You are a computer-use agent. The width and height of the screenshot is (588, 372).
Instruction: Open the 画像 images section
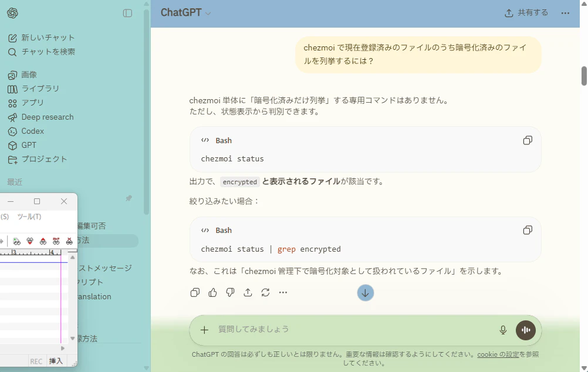tap(22, 75)
